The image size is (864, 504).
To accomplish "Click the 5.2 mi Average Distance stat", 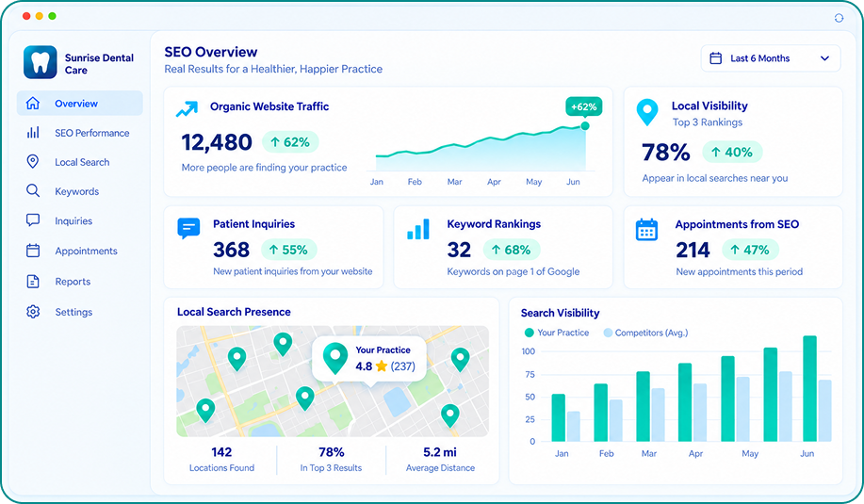I will 440,452.
